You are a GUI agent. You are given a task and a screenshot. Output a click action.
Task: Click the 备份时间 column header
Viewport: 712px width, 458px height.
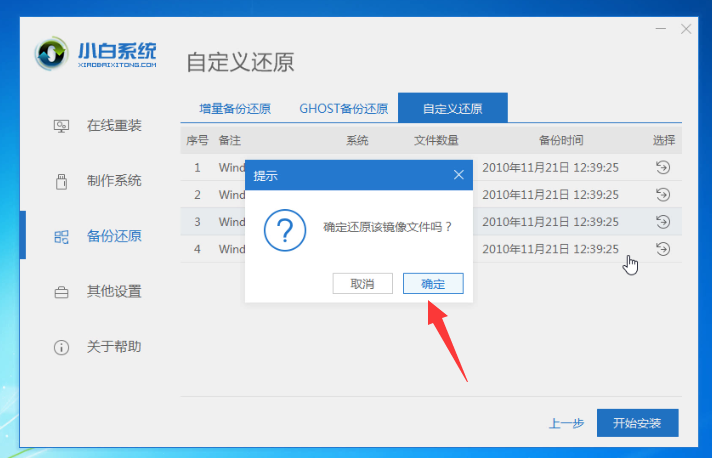click(561, 140)
